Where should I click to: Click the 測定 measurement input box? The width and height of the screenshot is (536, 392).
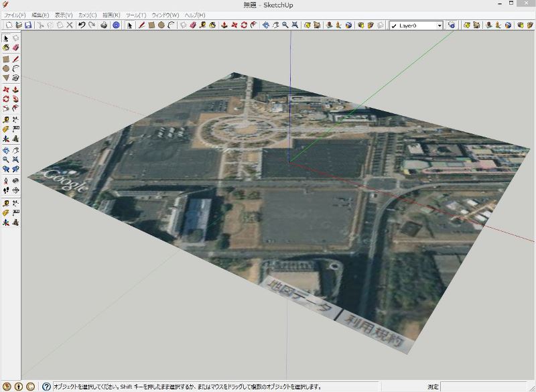(483, 387)
